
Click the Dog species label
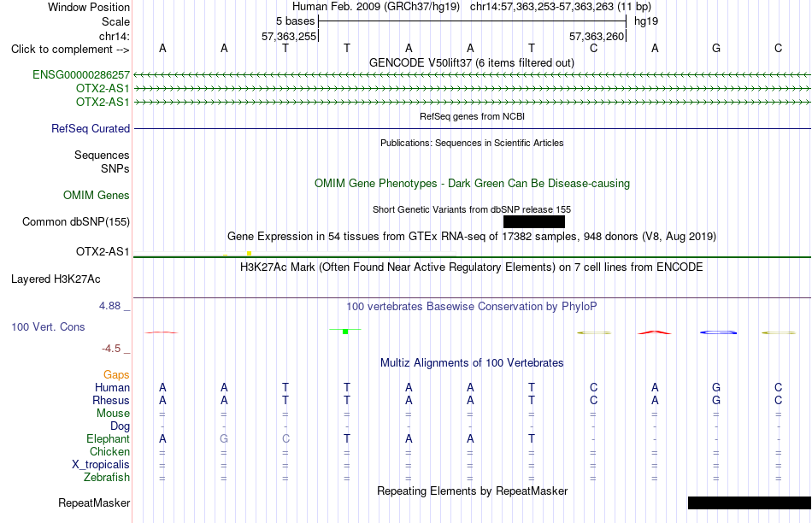point(120,426)
